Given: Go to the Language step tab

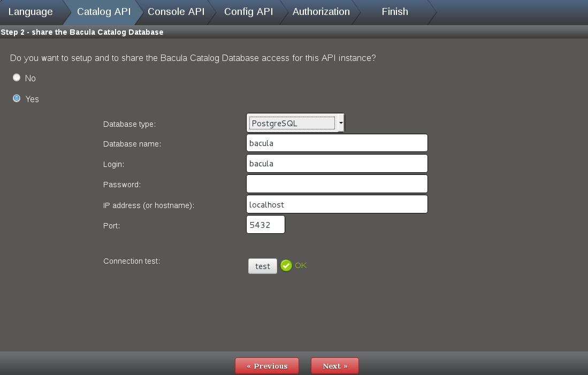Looking at the screenshot, I should (x=30, y=12).
